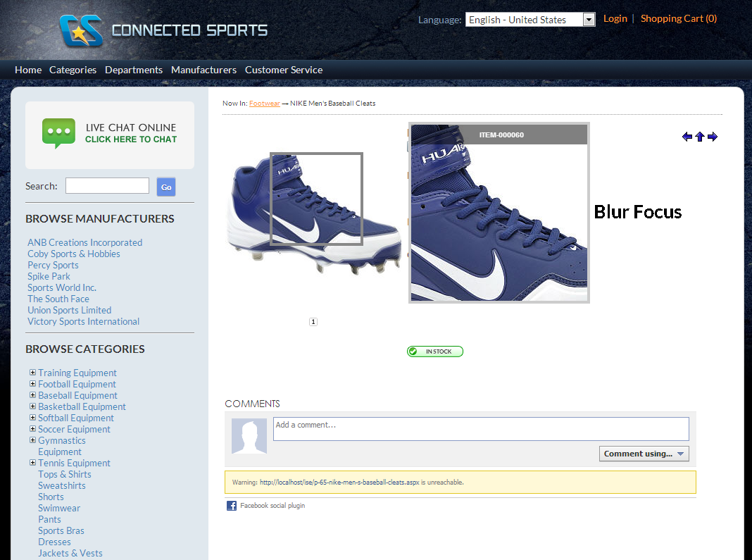Open the Shorts category
Image resolution: width=752 pixels, height=560 pixels.
point(51,497)
